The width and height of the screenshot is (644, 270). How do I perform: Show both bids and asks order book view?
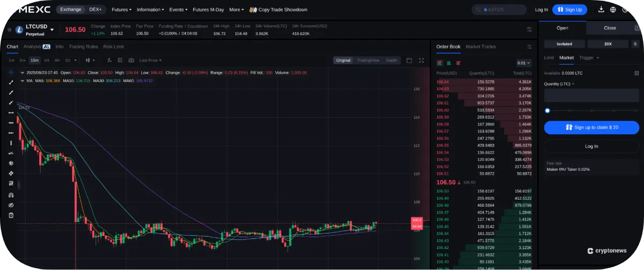coord(440,63)
